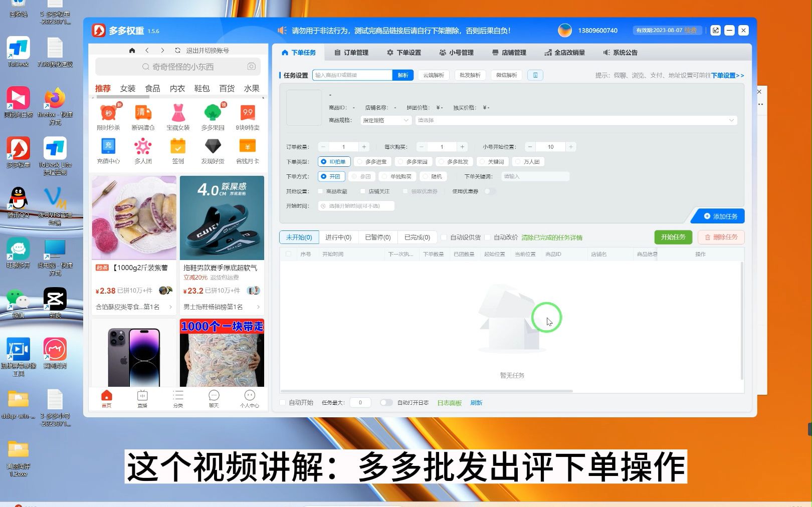The image size is (812, 507).
Task: Decrease 小号开始位置 with the minus button
Action: click(x=530, y=147)
